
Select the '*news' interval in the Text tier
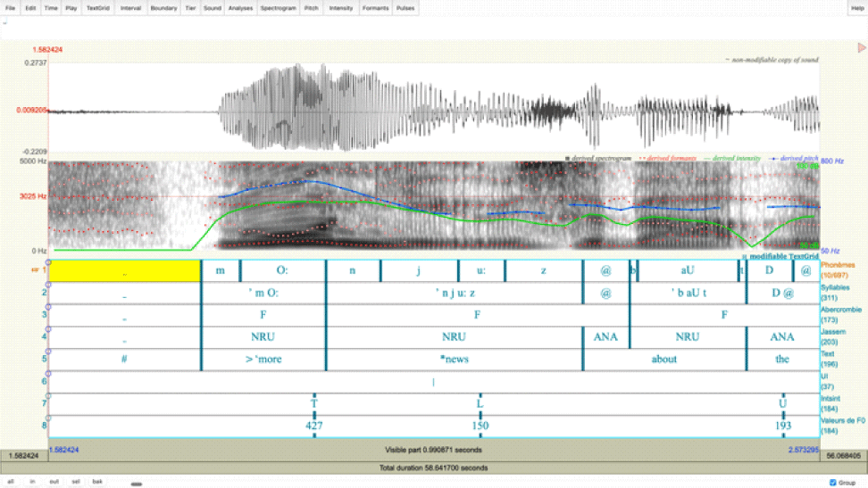click(x=455, y=360)
